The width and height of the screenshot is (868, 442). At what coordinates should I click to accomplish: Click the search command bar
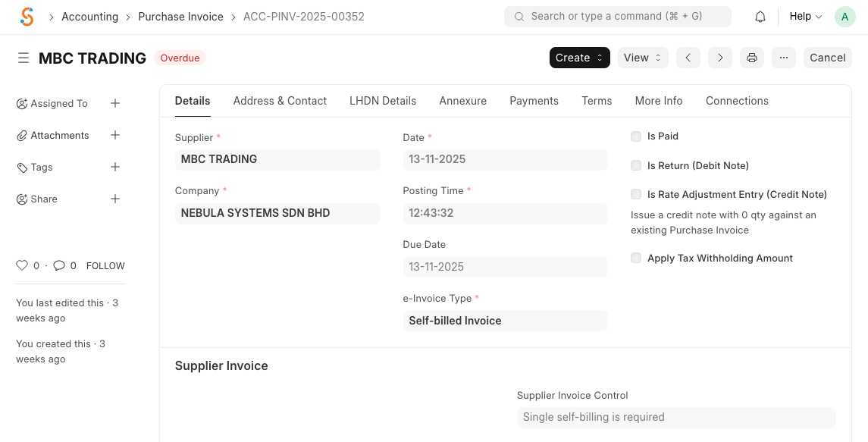617,17
